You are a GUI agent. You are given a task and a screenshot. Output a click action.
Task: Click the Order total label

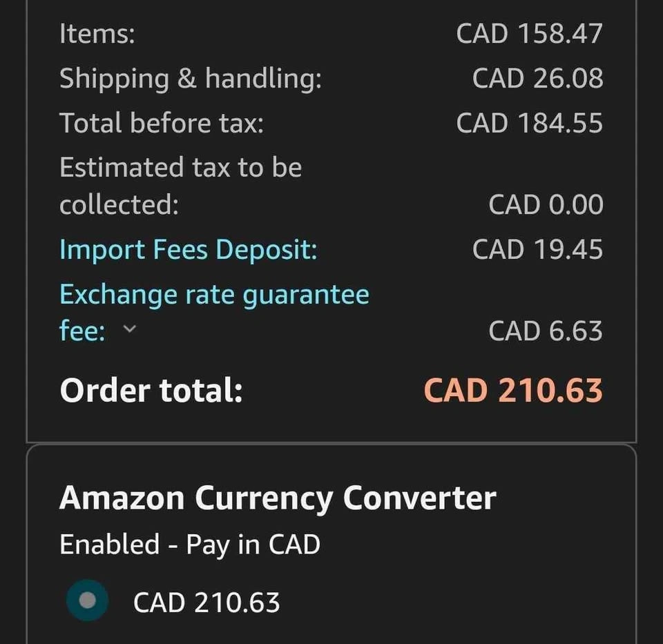coord(151,390)
